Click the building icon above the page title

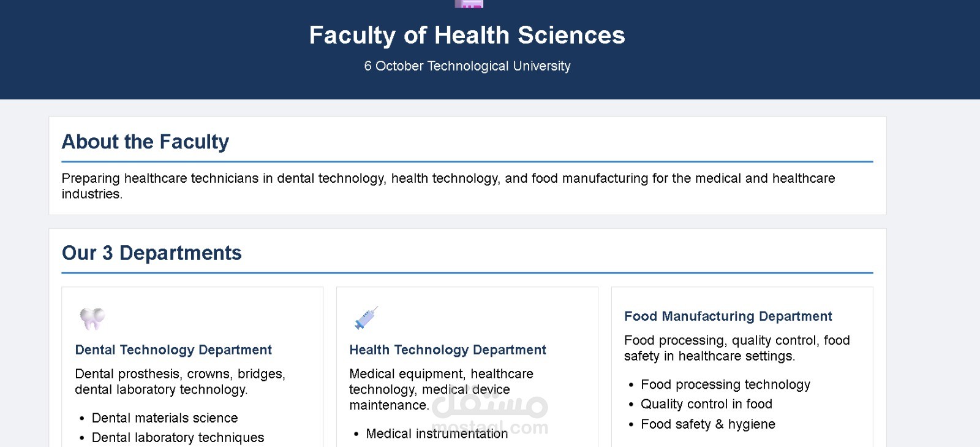point(469,4)
